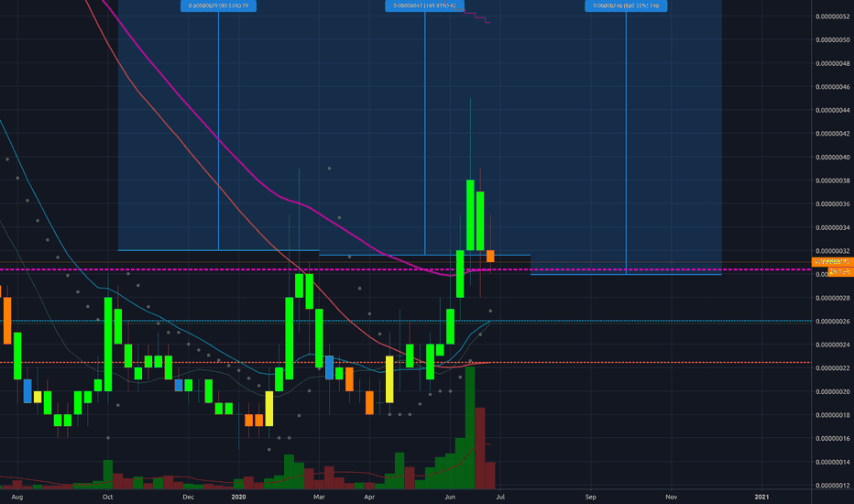
Task: Click the 0.00000012 price axis label
Action: tap(832, 485)
